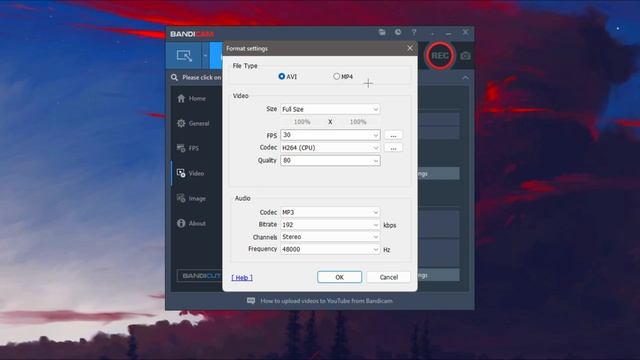Click the Bandicam logo in the title bar
Screen dimensions: 640x360
tap(192, 34)
